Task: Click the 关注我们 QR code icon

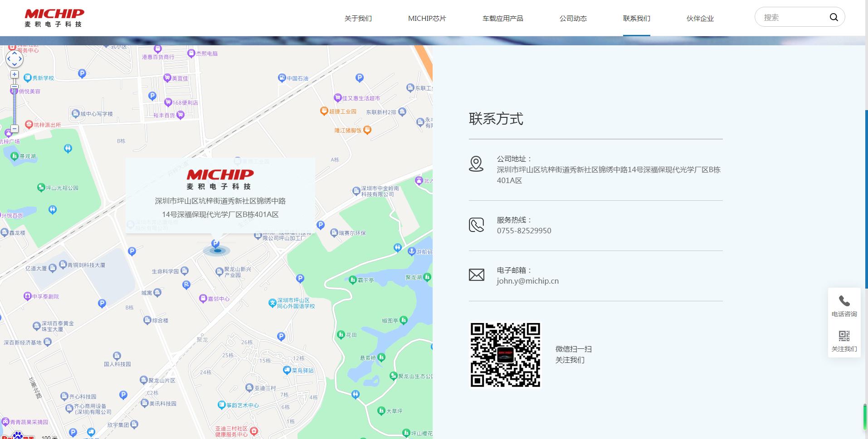Action: click(x=844, y=336)
